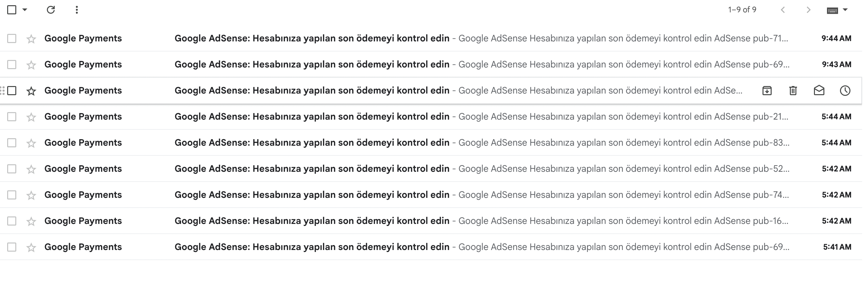Tick the checkbox of the 9:43 AM email

point(12,65)
